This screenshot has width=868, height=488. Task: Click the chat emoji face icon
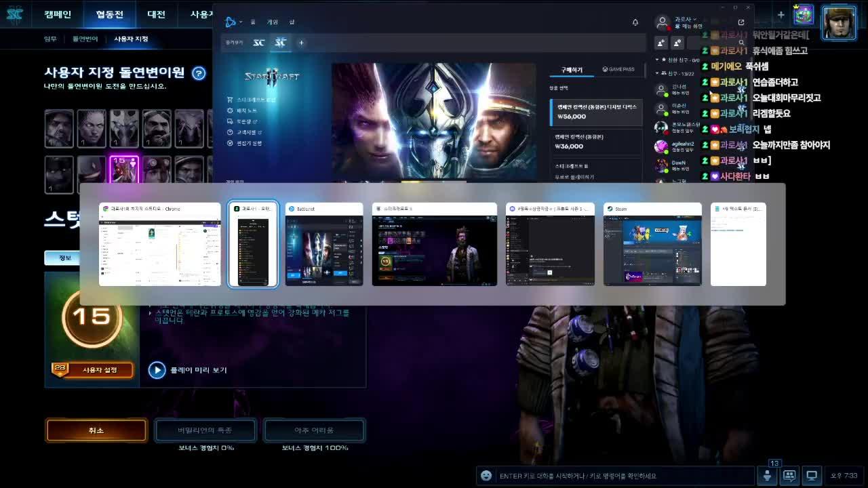[486, 476]
